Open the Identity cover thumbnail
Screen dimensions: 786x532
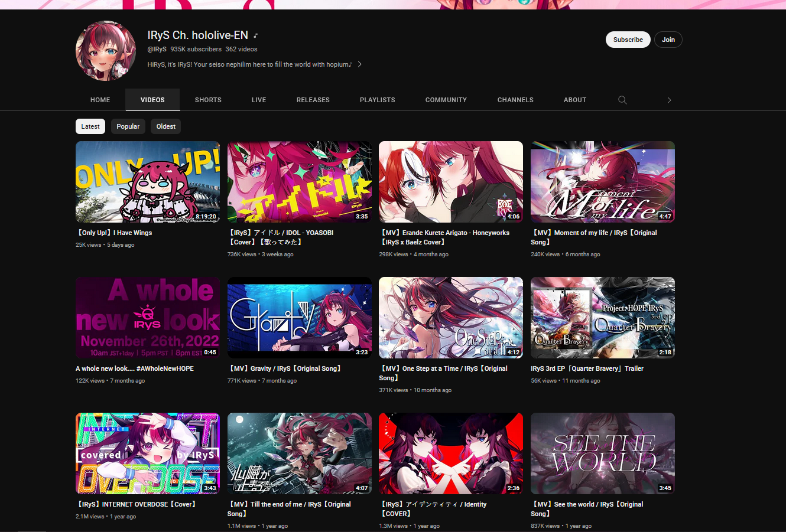click(x=451, y=453)
